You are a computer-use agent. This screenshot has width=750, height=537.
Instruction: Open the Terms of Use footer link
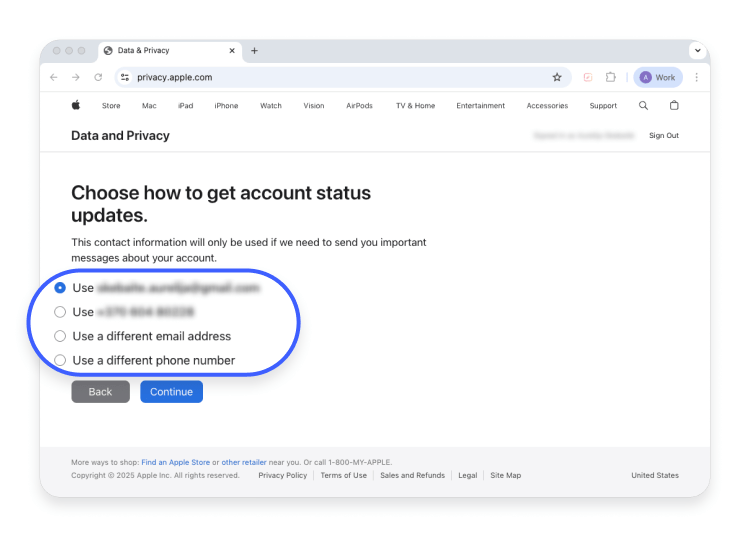[343, 475]
